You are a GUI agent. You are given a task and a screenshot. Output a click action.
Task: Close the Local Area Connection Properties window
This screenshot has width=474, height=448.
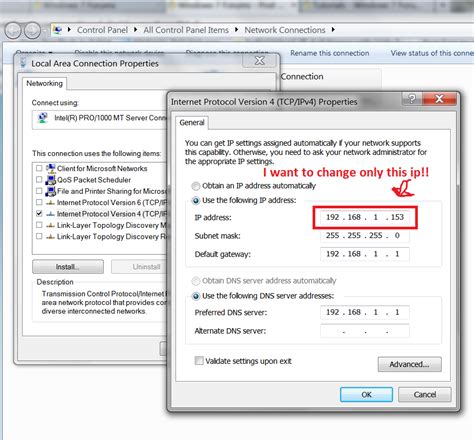coord(259,61)
